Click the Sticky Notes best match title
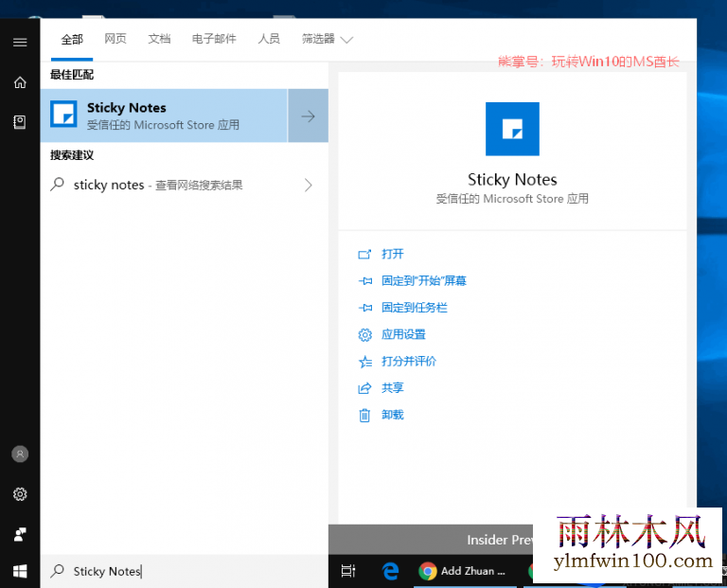727x588 pixels. point(127,108)
